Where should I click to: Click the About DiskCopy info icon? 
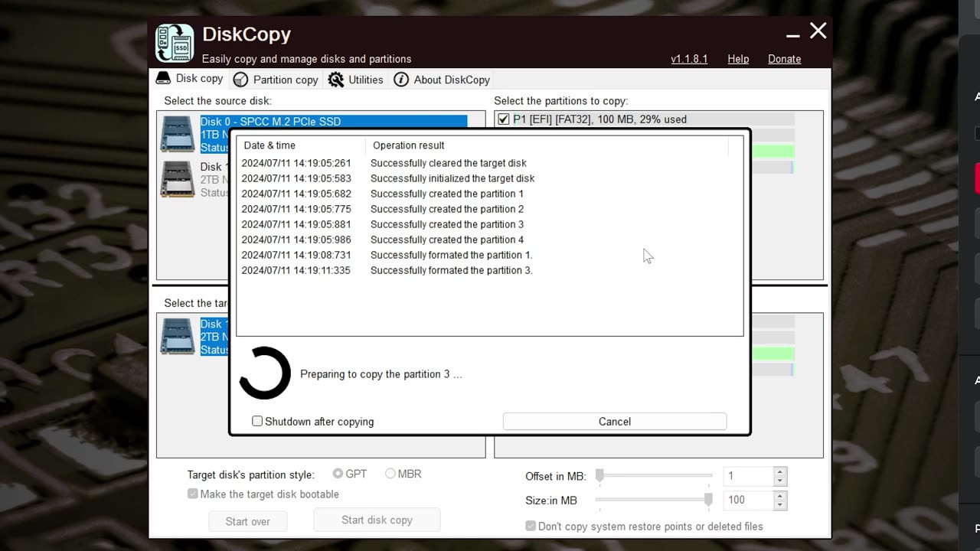pos(401,80)
